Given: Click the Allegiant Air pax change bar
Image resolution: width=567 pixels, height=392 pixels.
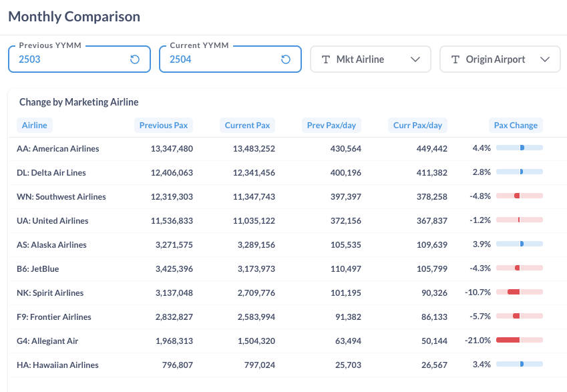Looking at the screenshot, I should coord(520,340).
